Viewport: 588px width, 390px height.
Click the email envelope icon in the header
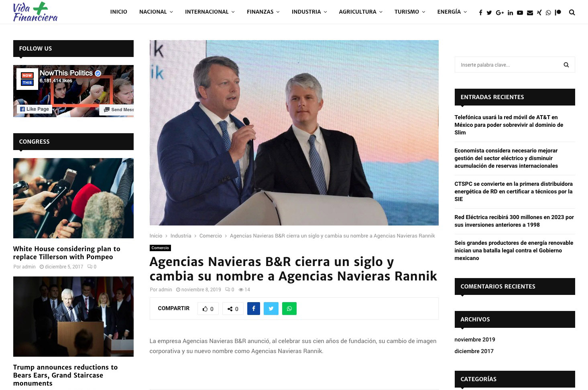click(x=530, y=12)
